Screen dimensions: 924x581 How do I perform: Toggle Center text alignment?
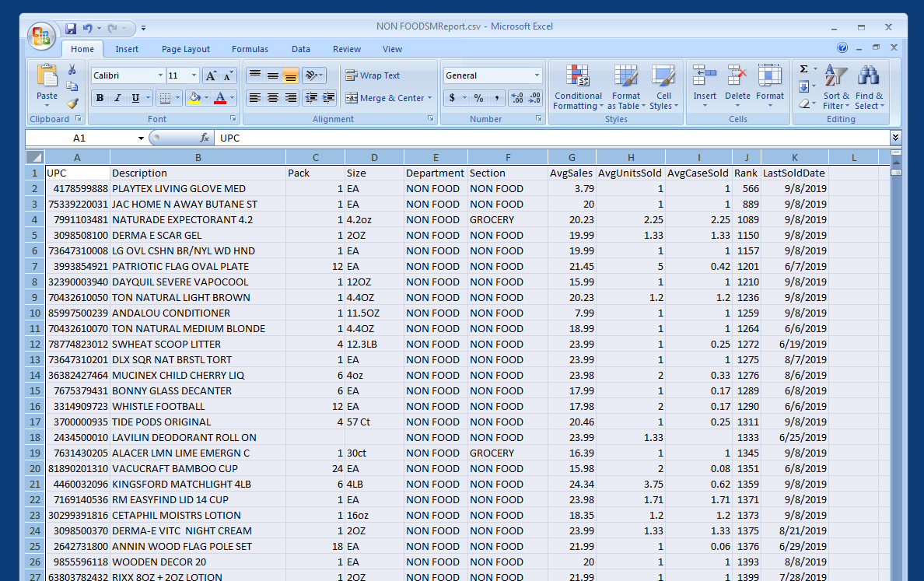coord(273,98)
